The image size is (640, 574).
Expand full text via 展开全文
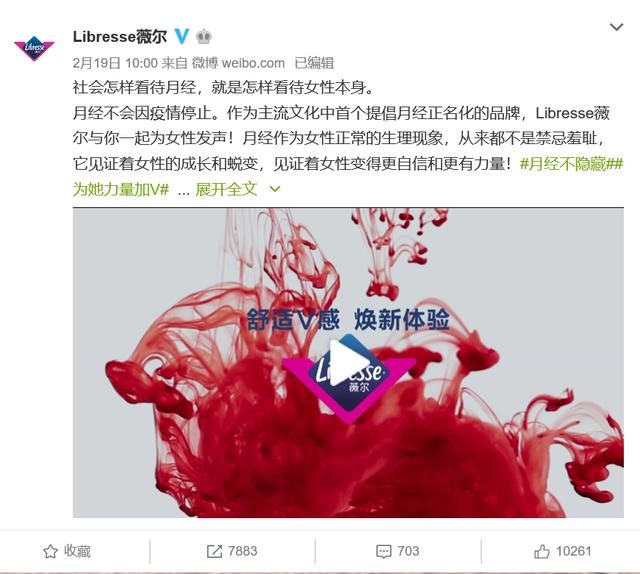pyautogui.click(x=226, y=189)
